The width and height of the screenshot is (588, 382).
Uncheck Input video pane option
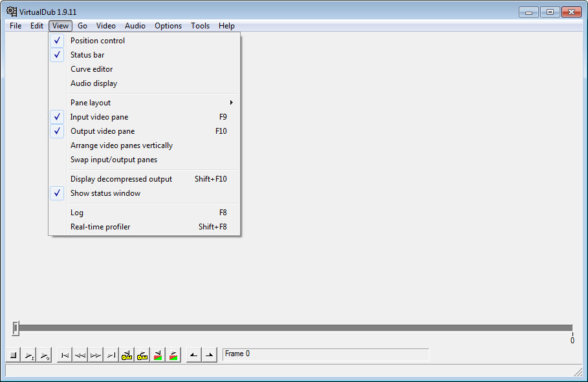tap(144, 117)
